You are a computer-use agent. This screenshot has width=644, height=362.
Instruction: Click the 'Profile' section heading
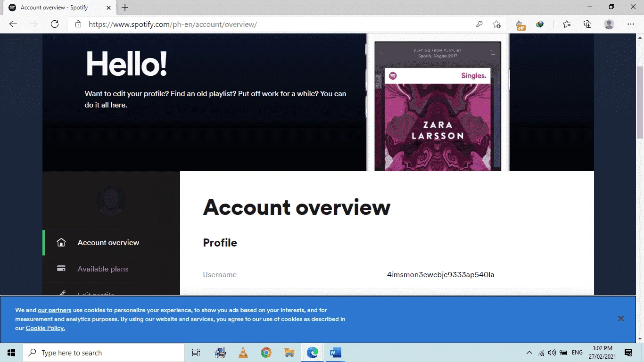point(220,243)
